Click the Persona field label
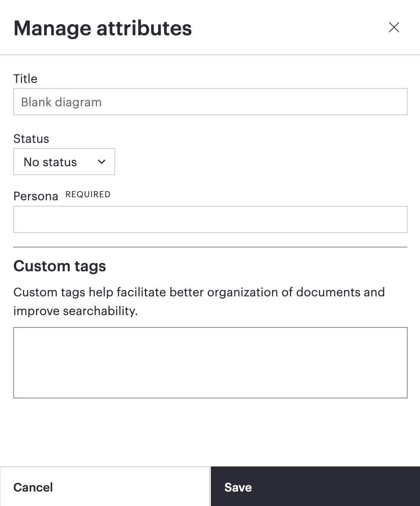420x506 pixels. click(x=36, y=196)
